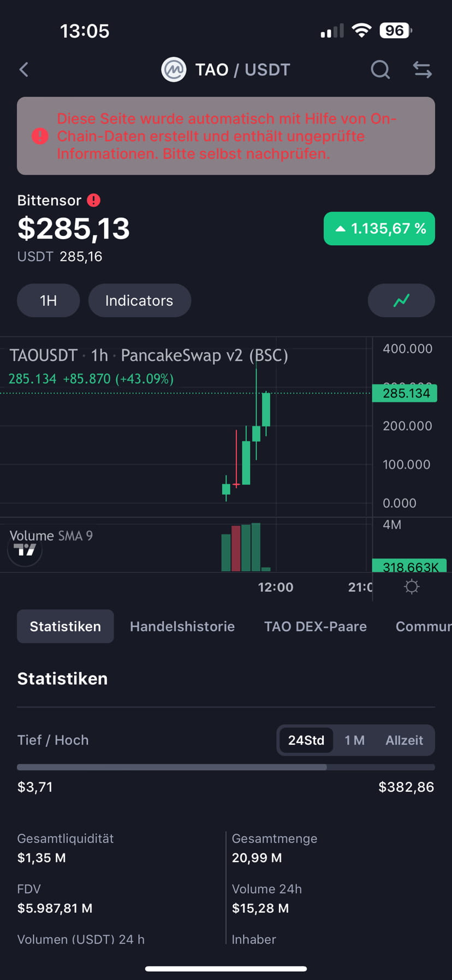
Task: Click the warning icon in the banner
Action: [39, 136]
